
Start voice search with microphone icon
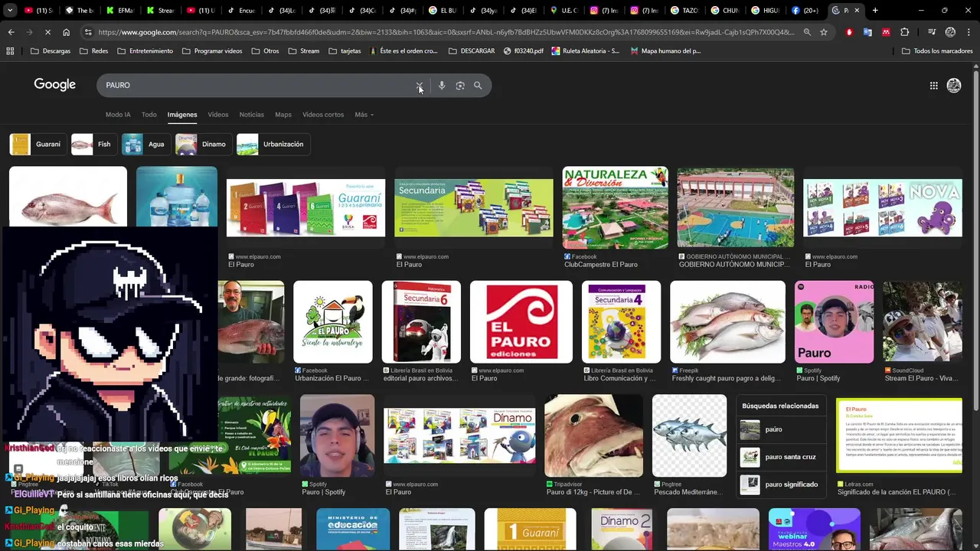442,86
